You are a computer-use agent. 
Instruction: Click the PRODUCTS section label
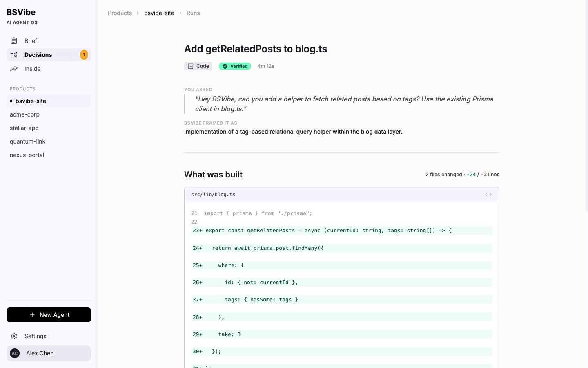pyautogui.click(x=22, y=89)
